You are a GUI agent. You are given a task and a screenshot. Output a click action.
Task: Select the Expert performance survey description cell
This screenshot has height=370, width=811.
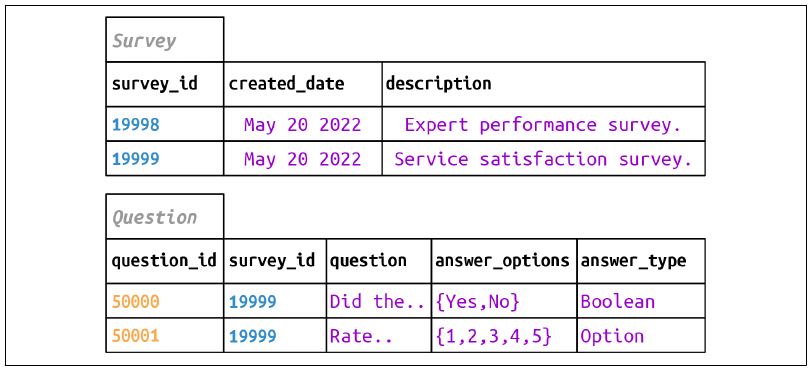tap(544, 124)
